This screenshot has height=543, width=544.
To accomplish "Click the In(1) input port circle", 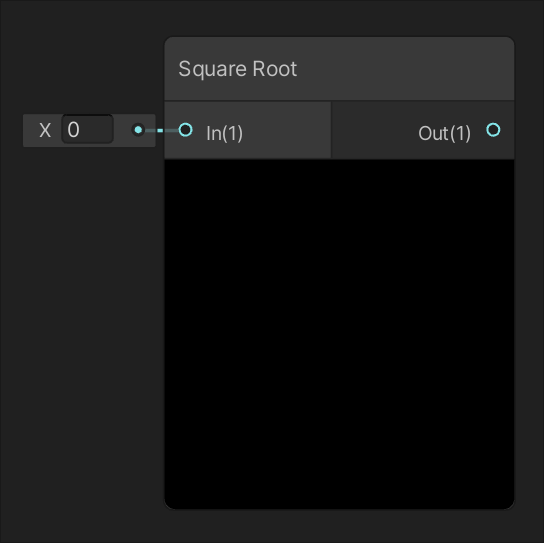I will pos(186,130).
